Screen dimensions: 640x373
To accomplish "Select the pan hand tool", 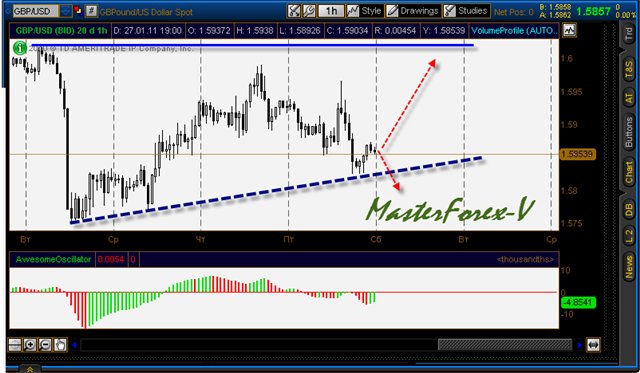I will [x=60, y=345].
